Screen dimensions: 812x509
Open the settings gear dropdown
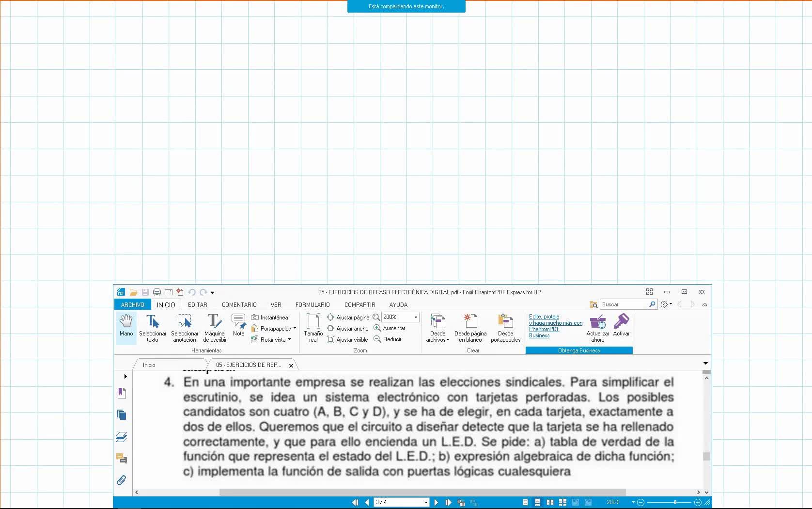pyautogui.click(x=667, y=304)
